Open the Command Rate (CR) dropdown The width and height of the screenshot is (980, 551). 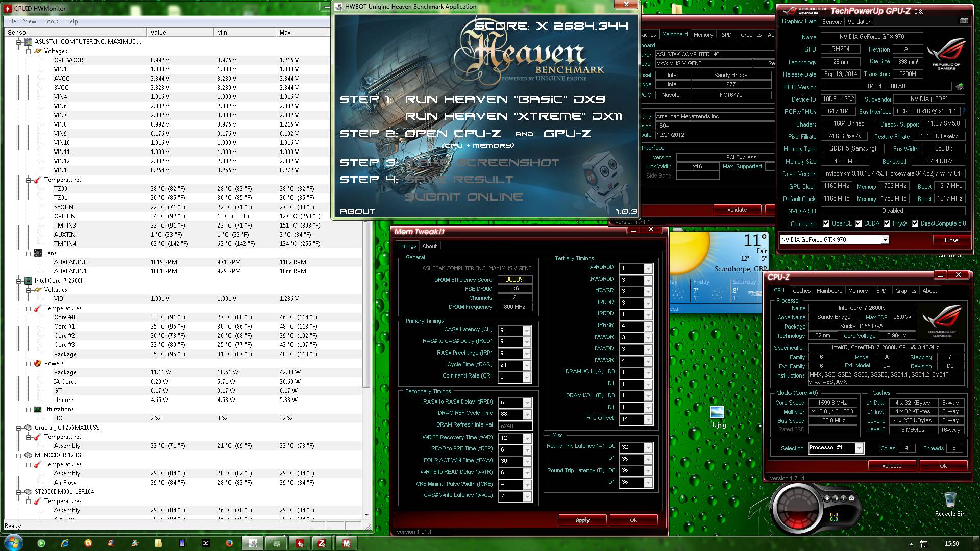click(x=527, y=377)
